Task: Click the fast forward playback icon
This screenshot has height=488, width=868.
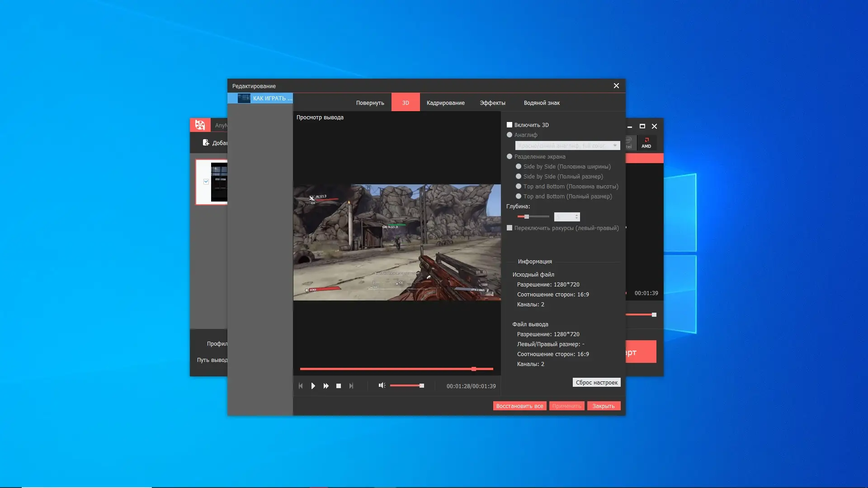Action: [x=326, y=386]
